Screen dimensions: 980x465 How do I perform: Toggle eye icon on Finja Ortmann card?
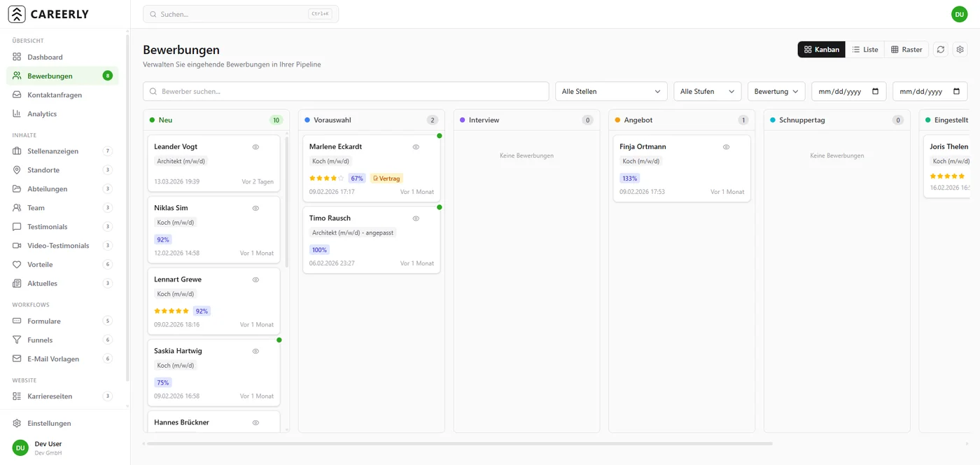coord(726,147)
